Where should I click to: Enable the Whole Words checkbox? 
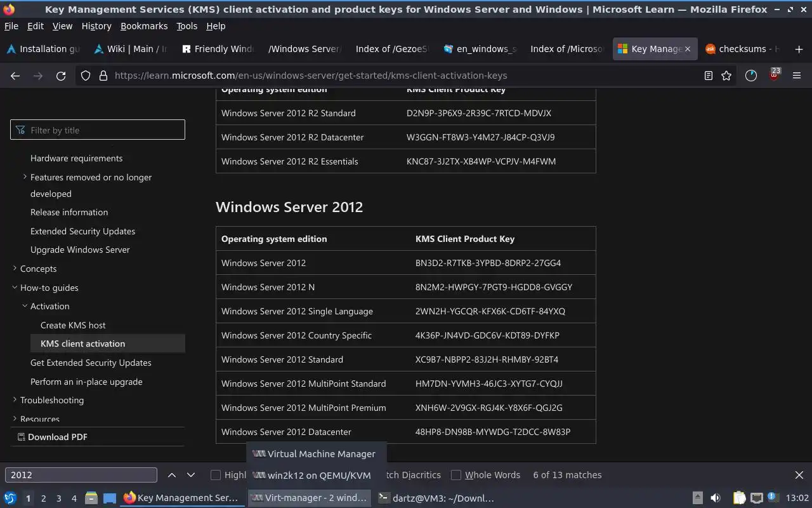point(455,475)
